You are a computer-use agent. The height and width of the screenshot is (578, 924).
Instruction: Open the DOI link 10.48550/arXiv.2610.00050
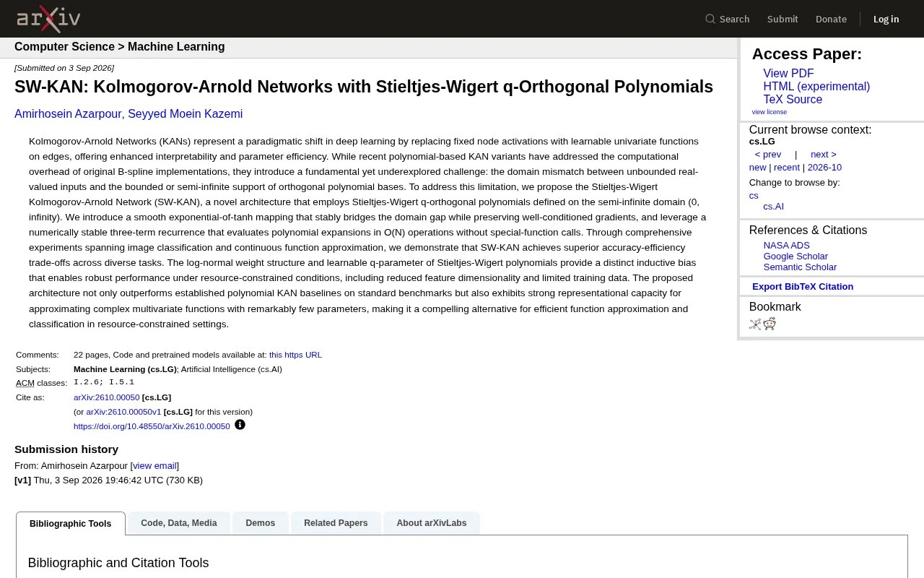pos(152,426)
